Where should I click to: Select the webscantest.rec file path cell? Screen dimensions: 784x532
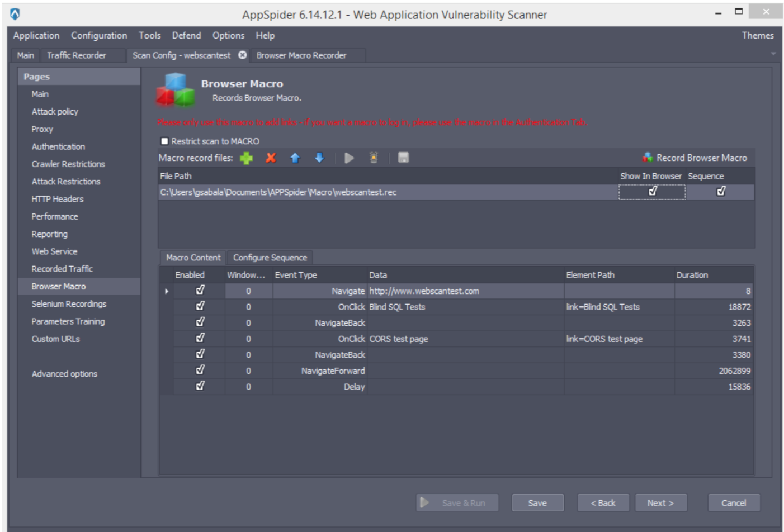[x=388, y=192]
